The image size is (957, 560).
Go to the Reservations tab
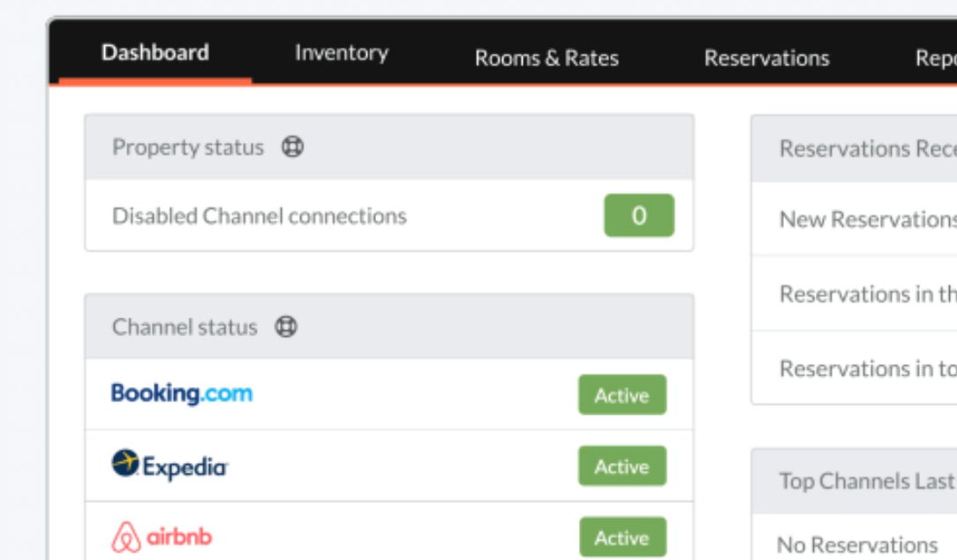(x=767, y=58)
